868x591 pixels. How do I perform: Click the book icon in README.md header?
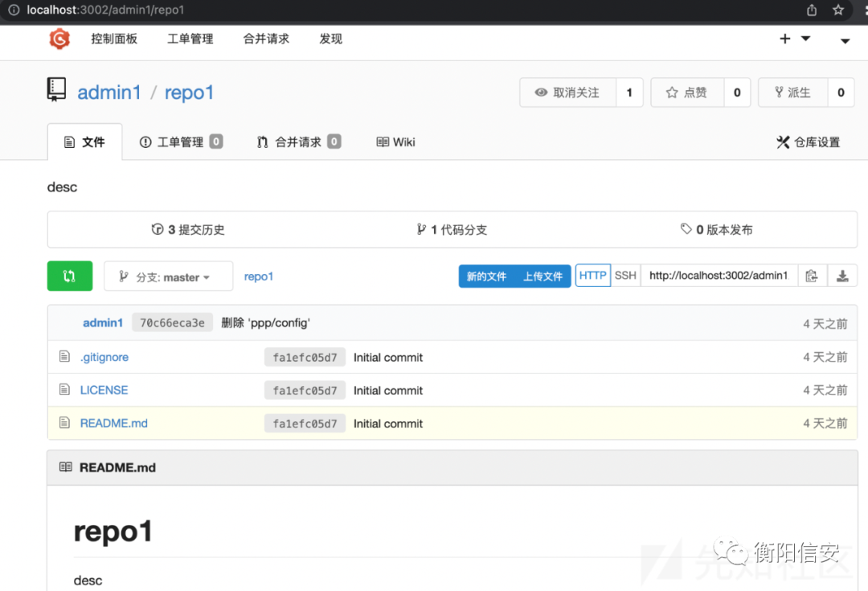click(x=66, y=467)
